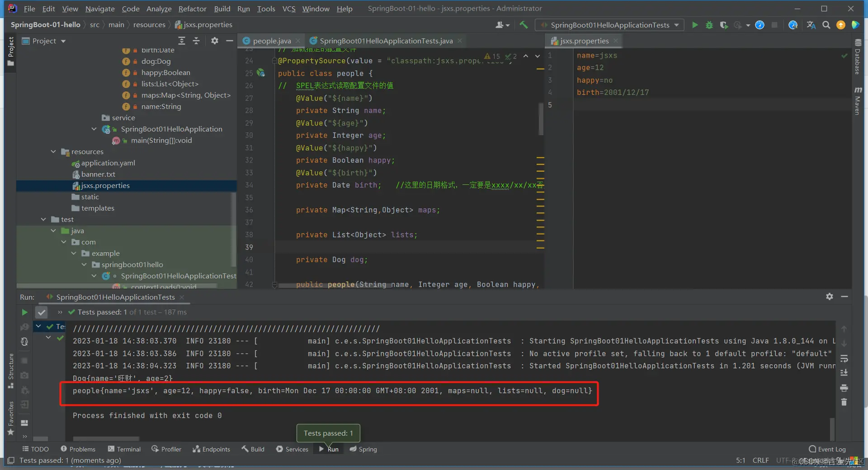
Task: Toggle the Maven tool window
Action: 858,100
